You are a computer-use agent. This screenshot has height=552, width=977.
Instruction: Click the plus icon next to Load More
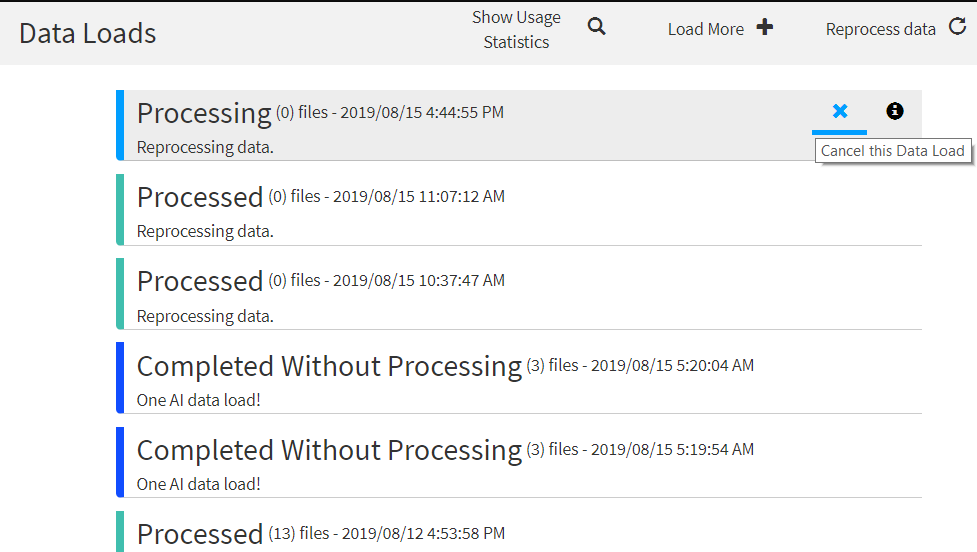pos(765,27)
